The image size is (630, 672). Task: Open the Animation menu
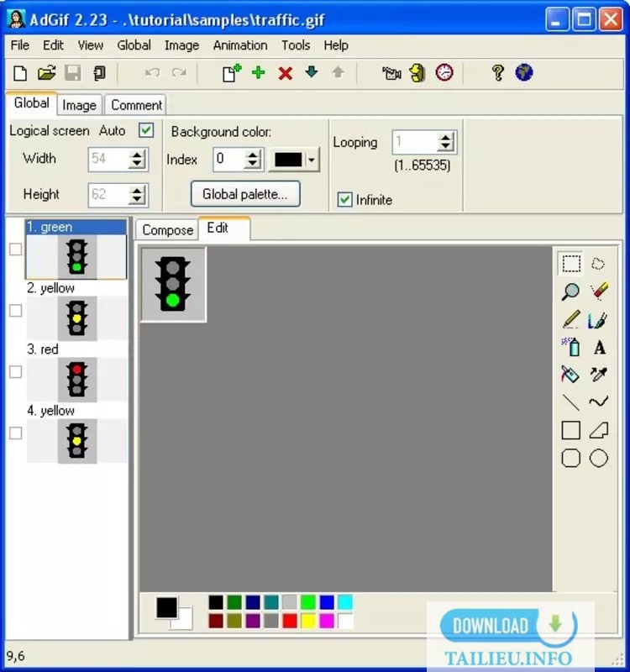[240, 45]
